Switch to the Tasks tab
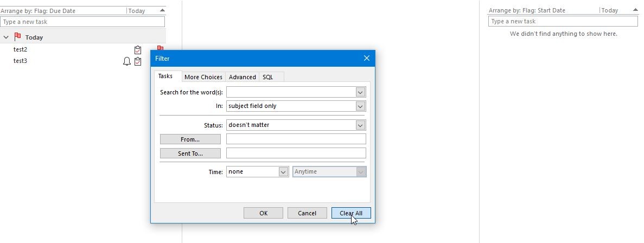This screenshot has height=243, width=644. tap(165, 76)
